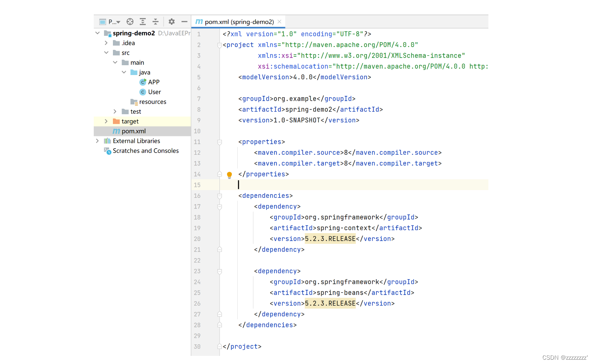Open the APP class from the project tree
This screenshot has height=364, width=594.
click(x=154, y=82)
